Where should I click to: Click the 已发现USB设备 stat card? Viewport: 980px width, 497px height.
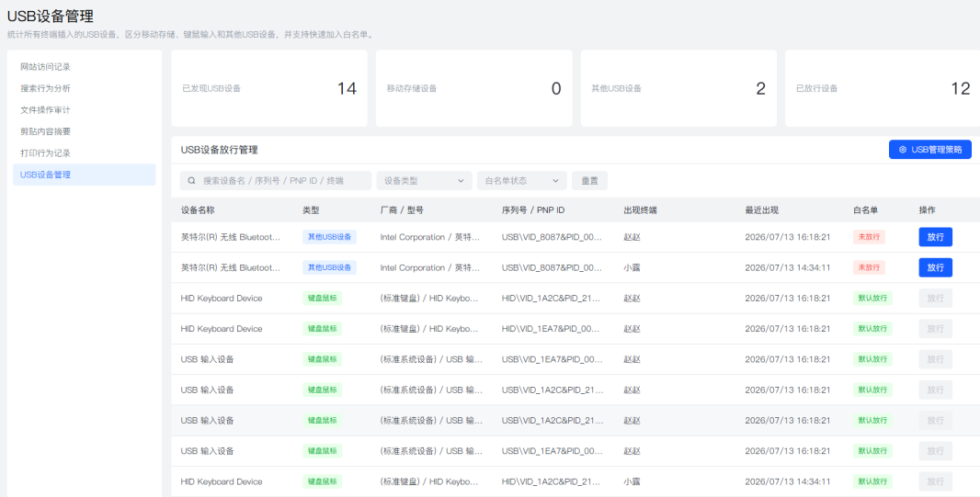269,88
